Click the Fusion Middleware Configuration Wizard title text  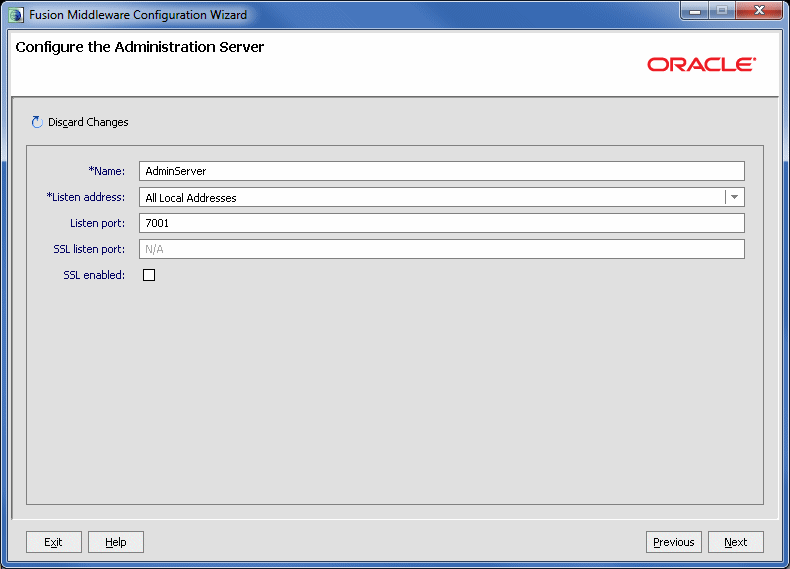click(138, 15)
